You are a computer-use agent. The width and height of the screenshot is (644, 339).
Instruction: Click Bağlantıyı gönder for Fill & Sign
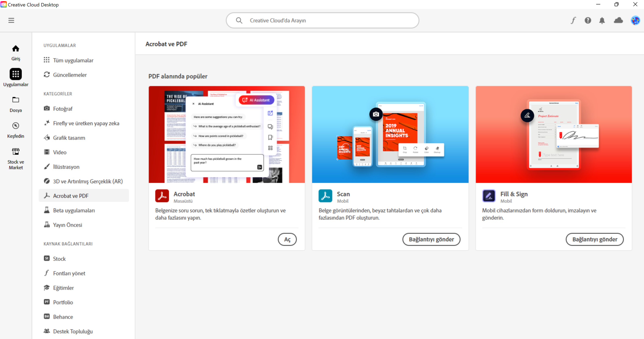pyautogui.click(x=594, y=240)
